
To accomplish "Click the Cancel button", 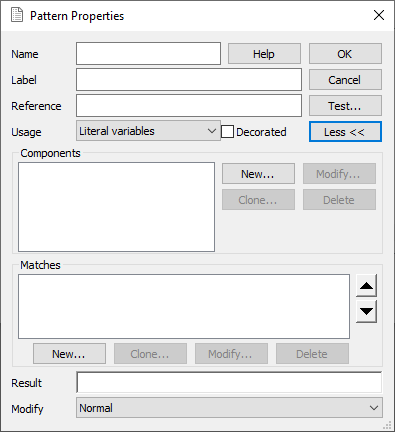I will [x=345, y=80].
